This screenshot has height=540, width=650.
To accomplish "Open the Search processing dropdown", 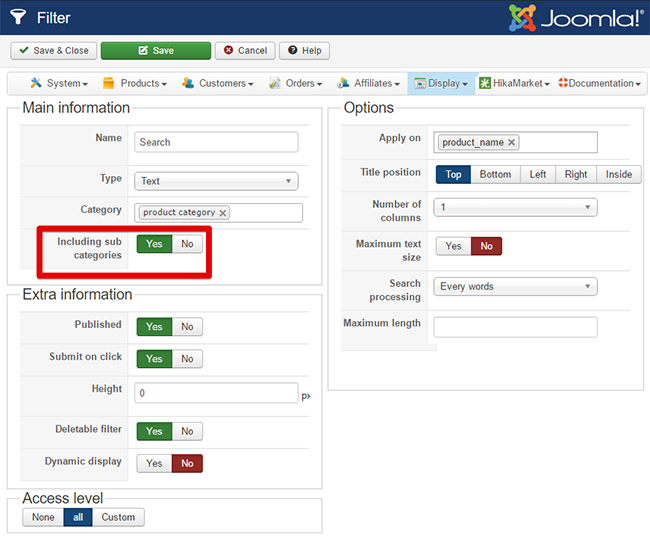I will (x=515, y=286).
